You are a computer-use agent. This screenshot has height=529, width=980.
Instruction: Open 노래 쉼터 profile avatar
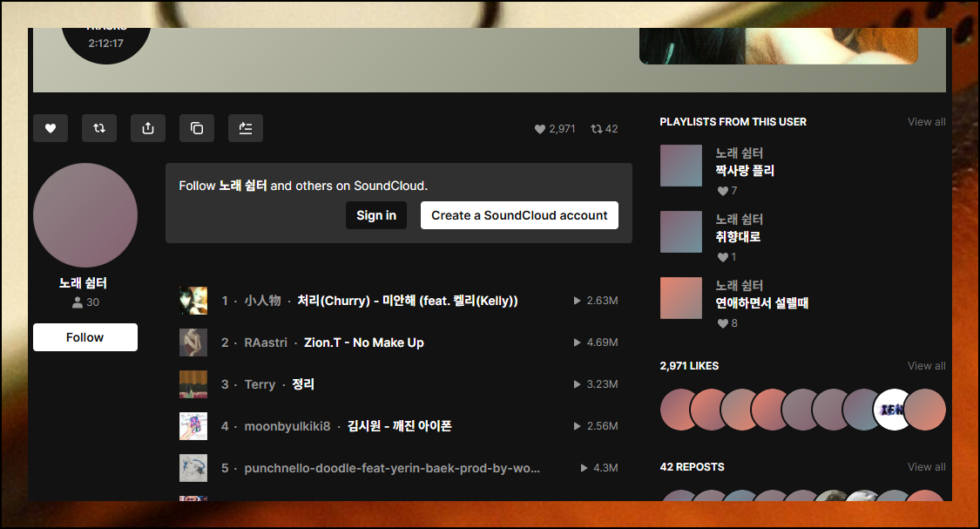pyautogui.click(x=85, y=215)
